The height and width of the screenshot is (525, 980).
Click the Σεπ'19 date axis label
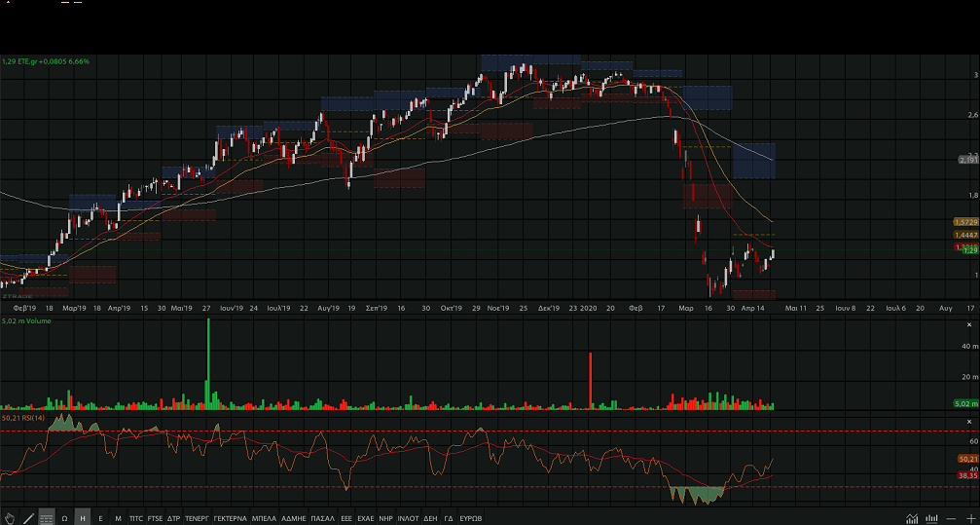377,309
